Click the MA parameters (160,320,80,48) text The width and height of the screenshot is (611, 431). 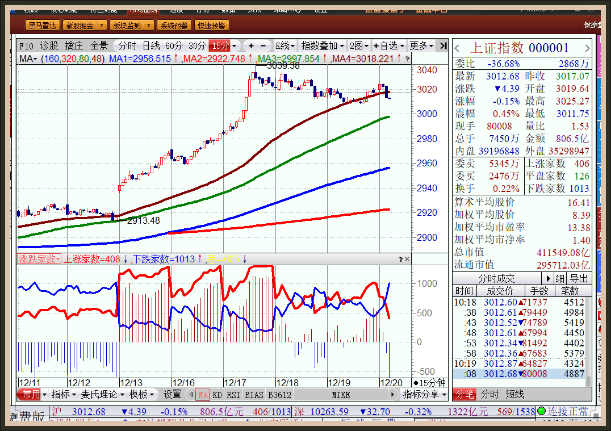coord(73,59)
